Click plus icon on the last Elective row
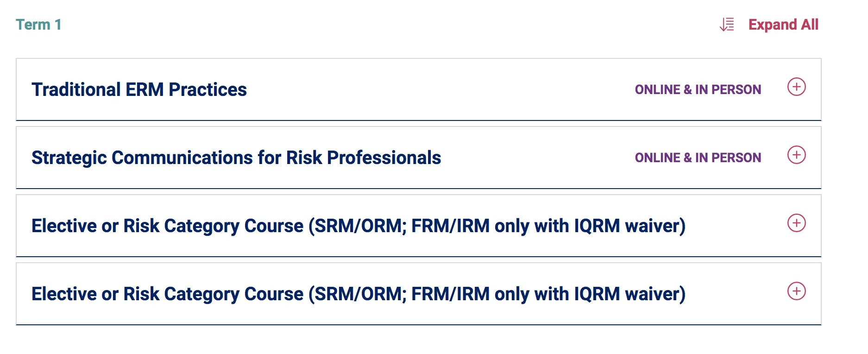868x354 pixels. (796, 291)
